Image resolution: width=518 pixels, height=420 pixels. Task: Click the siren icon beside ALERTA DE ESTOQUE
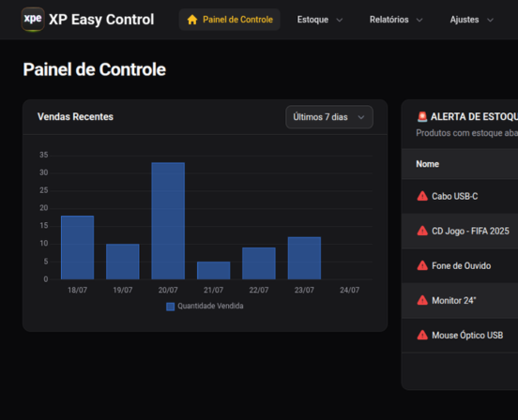click(422, 116)
